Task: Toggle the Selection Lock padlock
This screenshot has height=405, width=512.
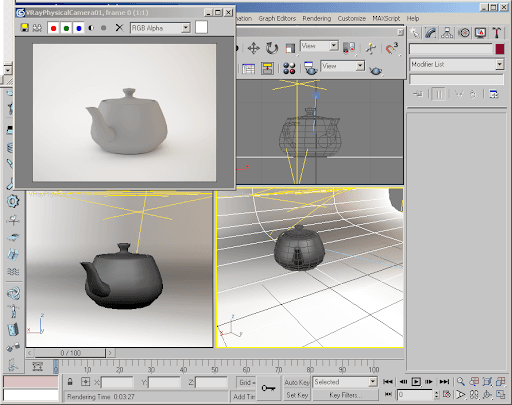Action: (x=70, y=382)
